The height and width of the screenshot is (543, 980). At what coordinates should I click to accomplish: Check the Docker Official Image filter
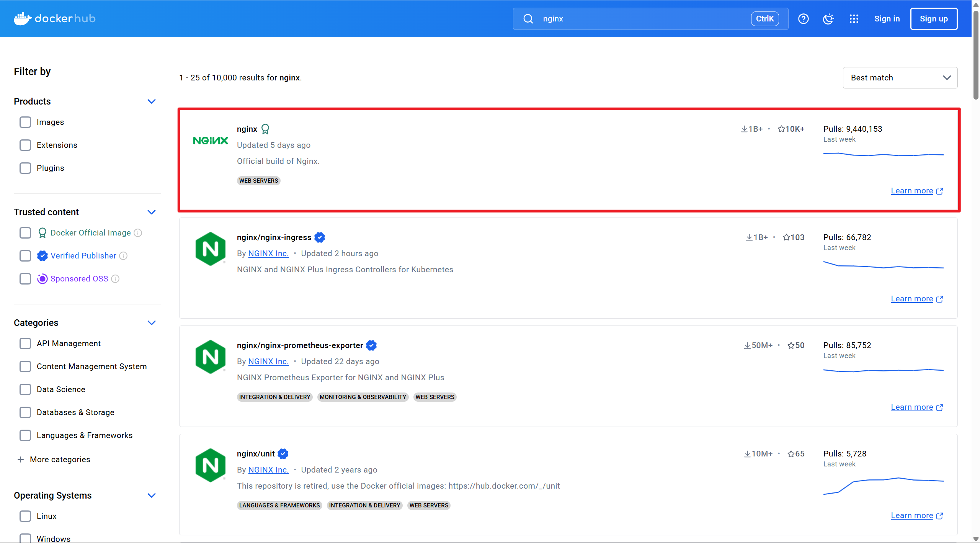point(25,233)
